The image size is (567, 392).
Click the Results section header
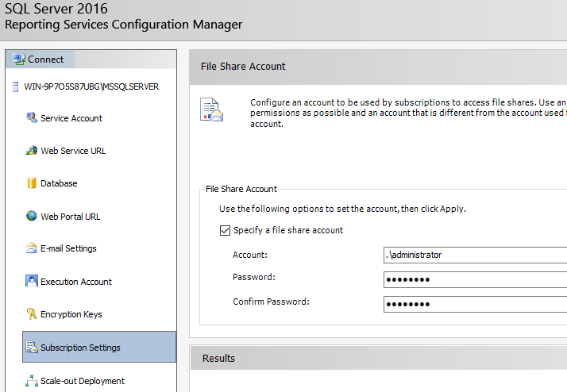(218, 358)
